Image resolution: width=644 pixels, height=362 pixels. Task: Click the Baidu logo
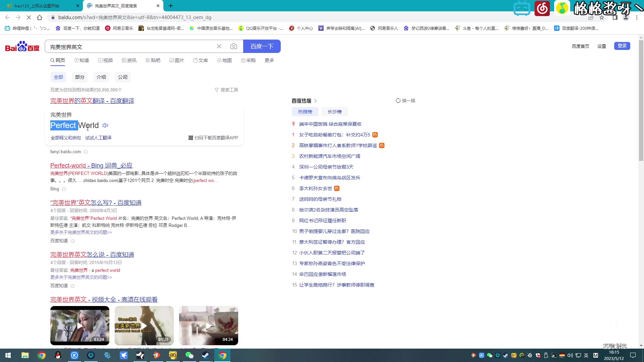coord(22,47)
